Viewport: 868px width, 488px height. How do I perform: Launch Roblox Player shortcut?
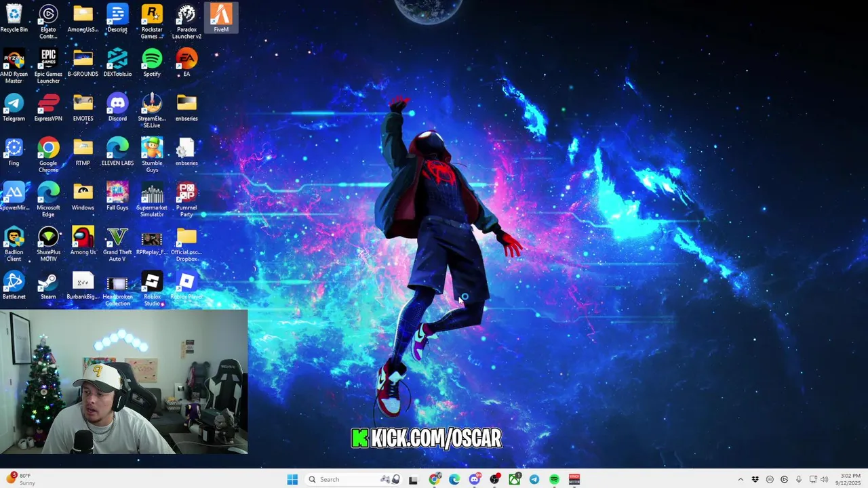(x=186, y=286)
